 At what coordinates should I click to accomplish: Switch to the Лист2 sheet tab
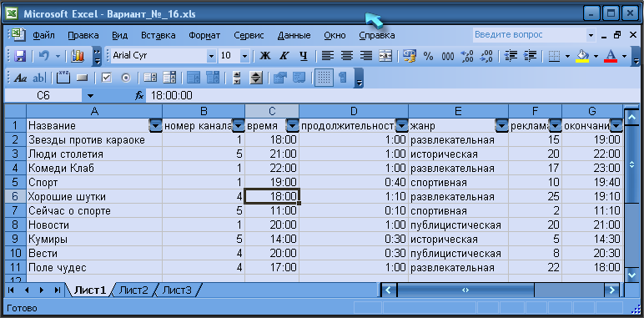click(x=133, y=290)
